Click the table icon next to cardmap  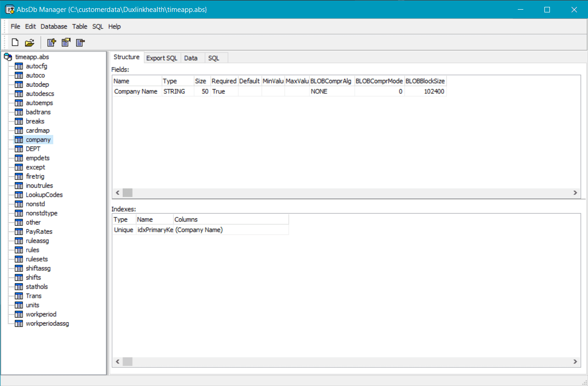[x=19, y=131]
